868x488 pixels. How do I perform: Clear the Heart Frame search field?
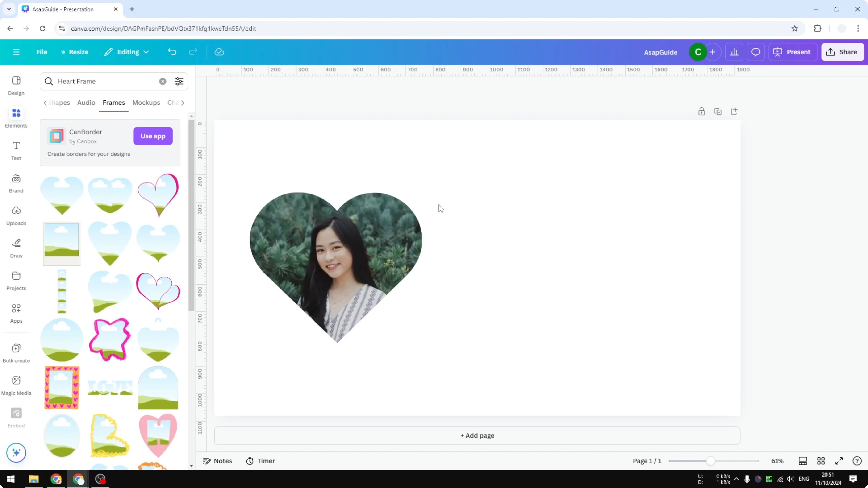(x=163, y=81)
